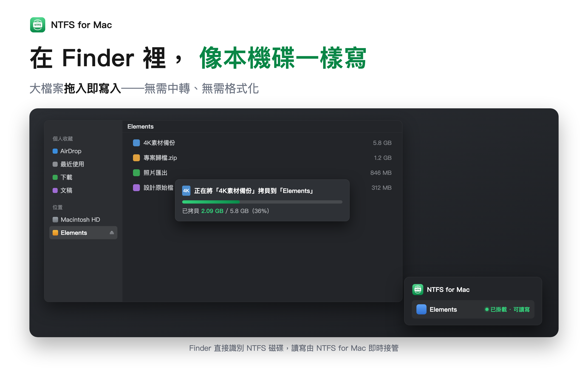This screenshot has height=368, width=588.
Task: Select Elements drive in sidebar
Action: click(83, 233)
